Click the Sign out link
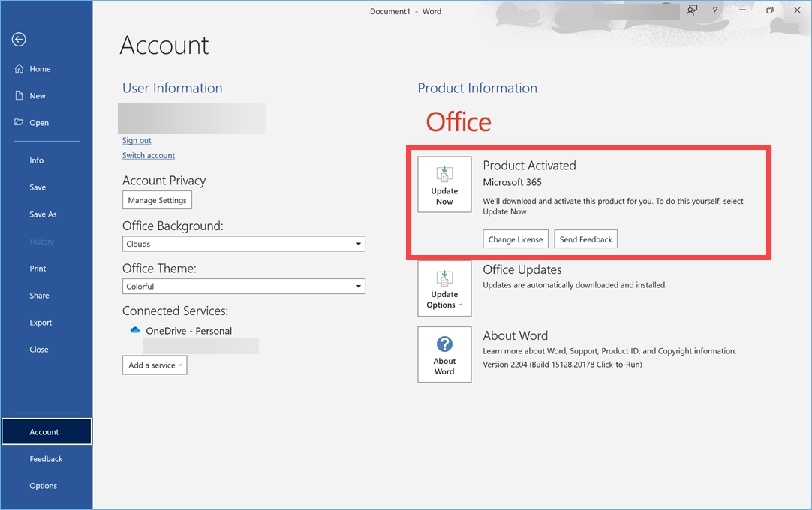The width and height of the screenshot is (812, 510). click(x=137, y=141)
